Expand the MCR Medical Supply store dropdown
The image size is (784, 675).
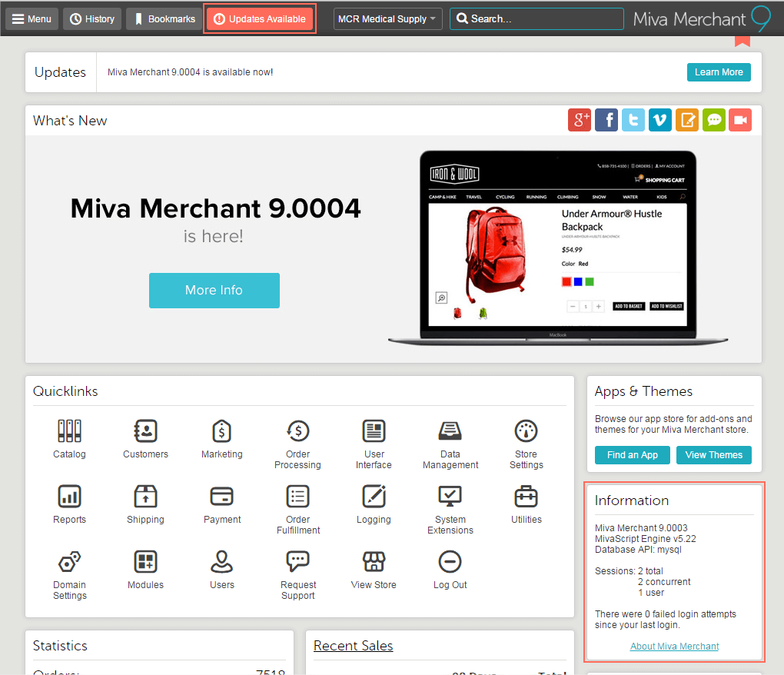pyautogui.click(x=387, y=19)
